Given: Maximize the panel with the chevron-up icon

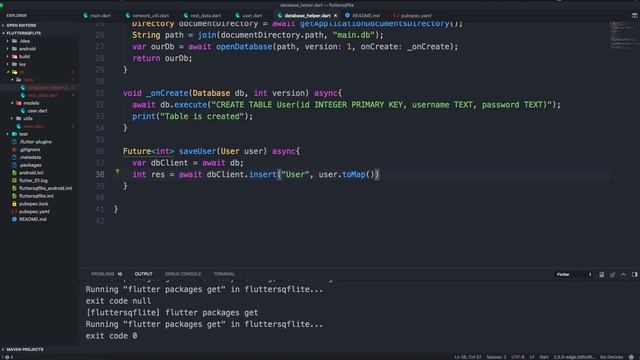Looking at the screenshot, I should [623, 274].
